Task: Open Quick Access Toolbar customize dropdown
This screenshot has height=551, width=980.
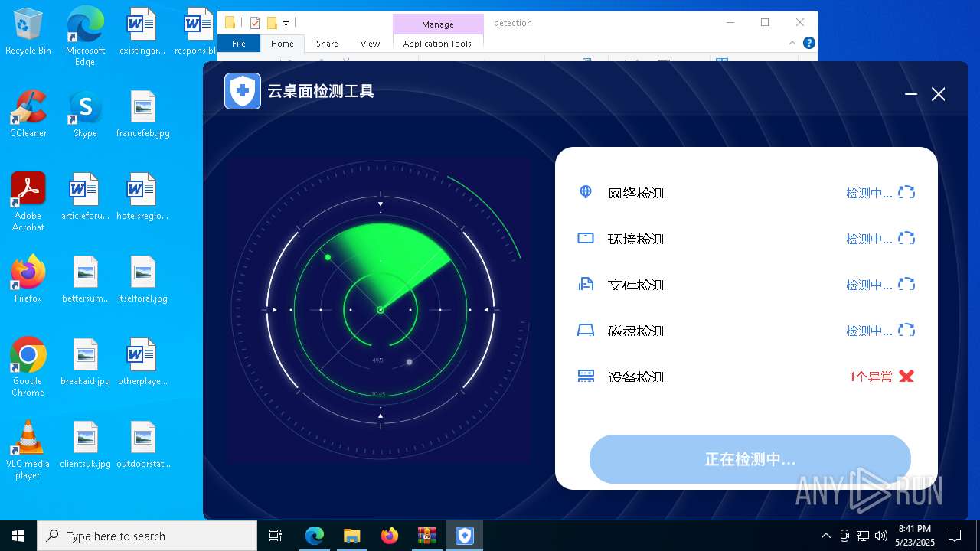Action: tap(286, 24)
